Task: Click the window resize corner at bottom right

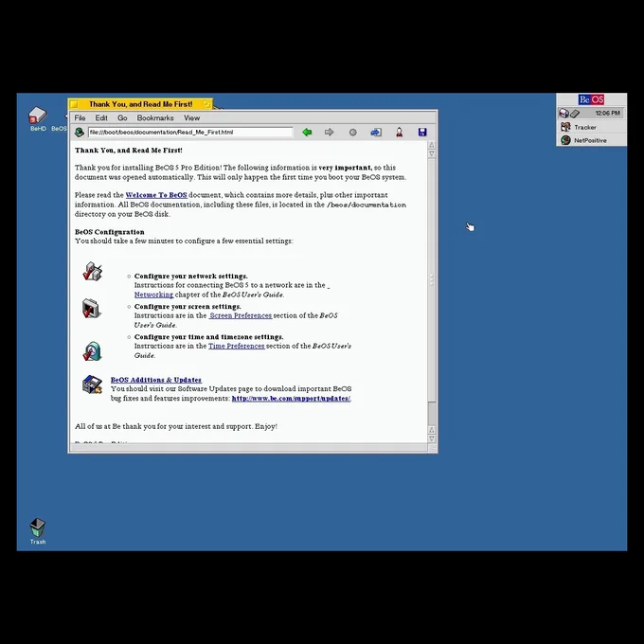Action: tap(433, 448)
